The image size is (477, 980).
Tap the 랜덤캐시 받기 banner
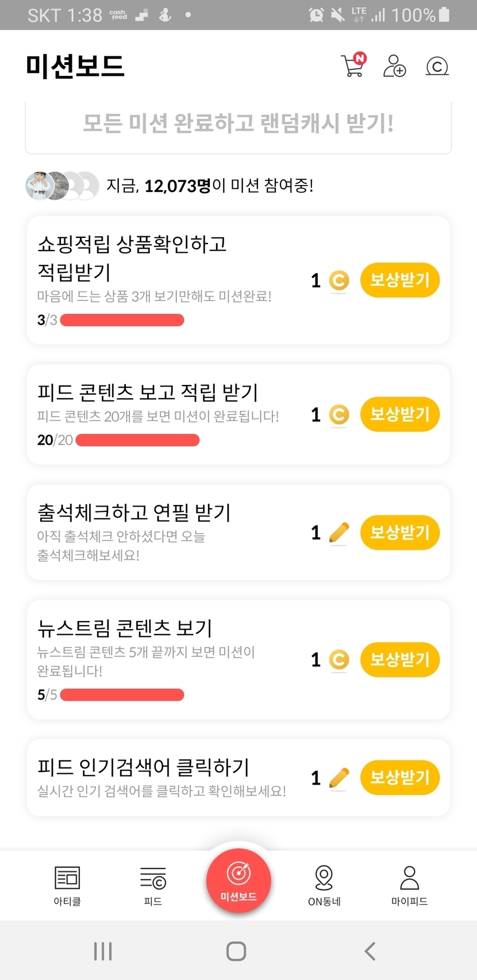(238, 124)
